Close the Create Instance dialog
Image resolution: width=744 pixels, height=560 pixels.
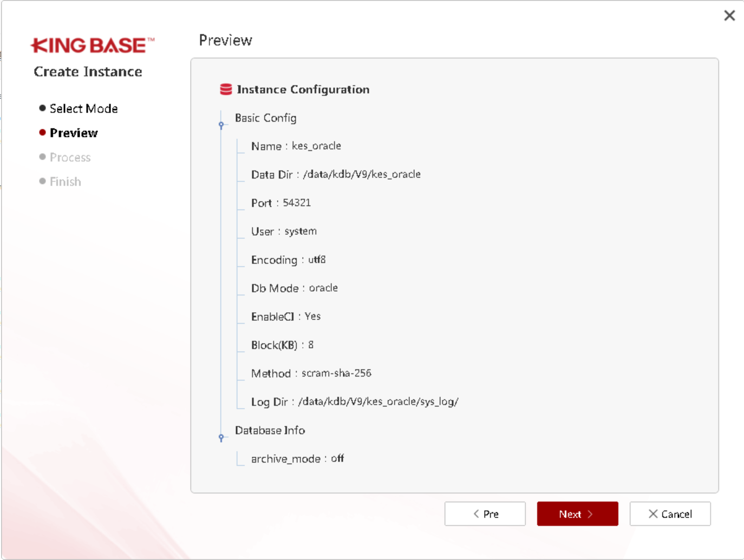[729, 16]
